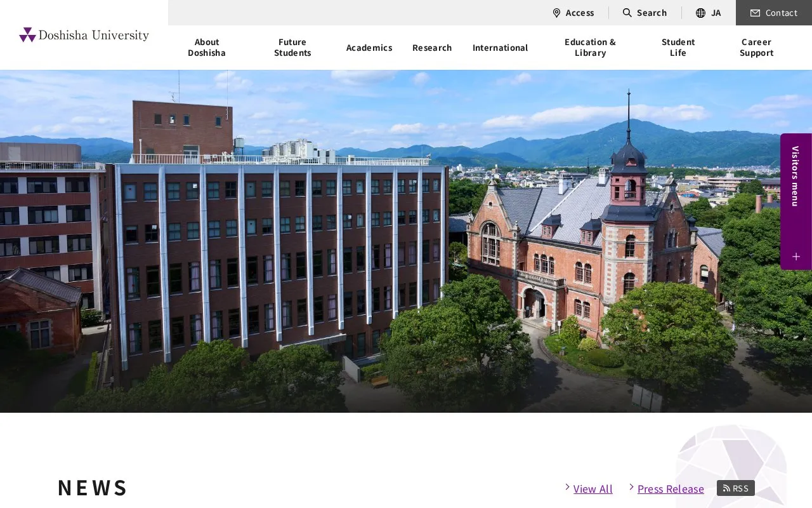812x508 pixels.
Task: Click the chevron before View All
Action: pos(568,486)
